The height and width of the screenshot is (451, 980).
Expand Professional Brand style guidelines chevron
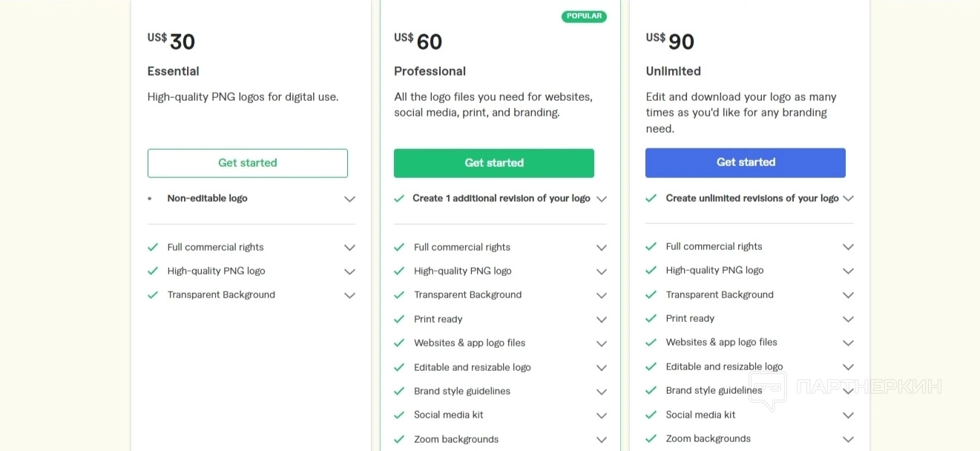[x=602, y=392]
